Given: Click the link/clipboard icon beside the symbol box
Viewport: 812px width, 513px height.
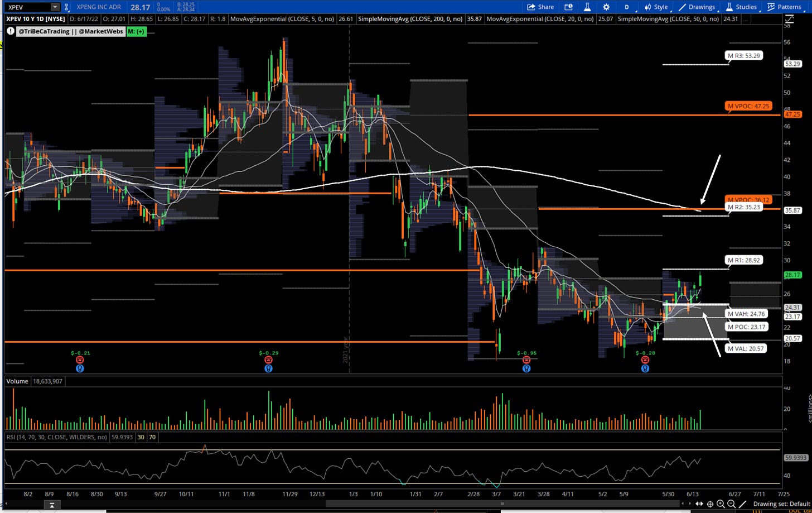Looking at the screenshot, I should pos(67,7).
